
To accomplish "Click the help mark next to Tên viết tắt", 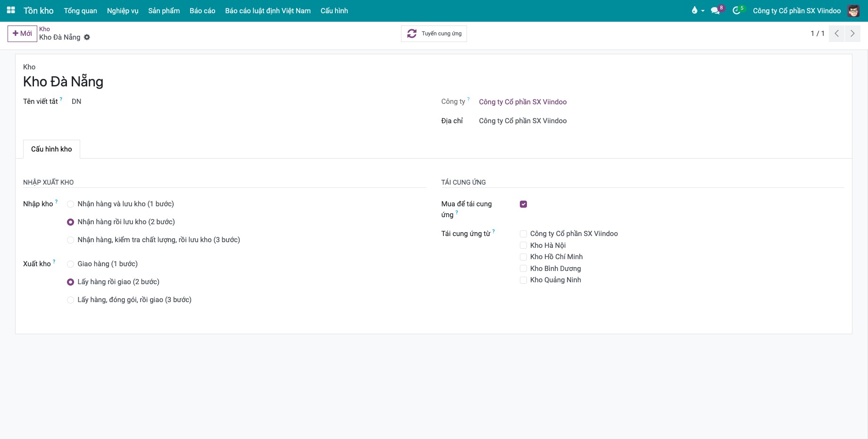I will pyautogui.click(x=61, y=99).
